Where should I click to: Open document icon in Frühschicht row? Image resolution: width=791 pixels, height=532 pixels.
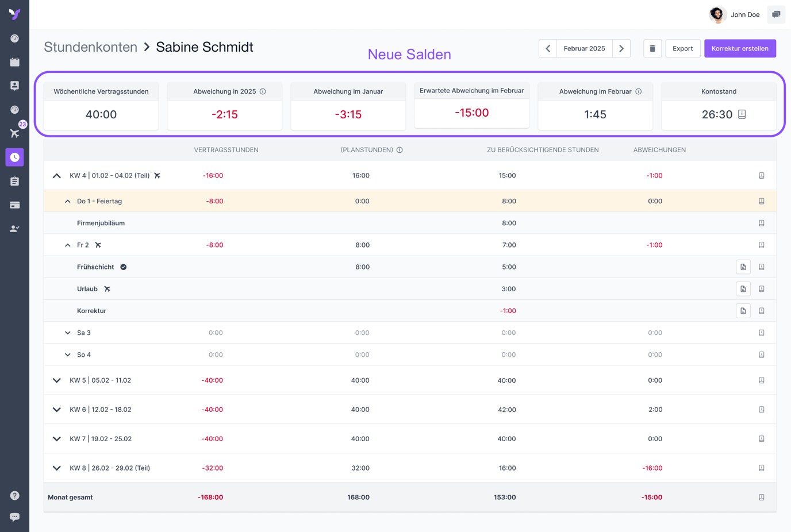[743, 267]
